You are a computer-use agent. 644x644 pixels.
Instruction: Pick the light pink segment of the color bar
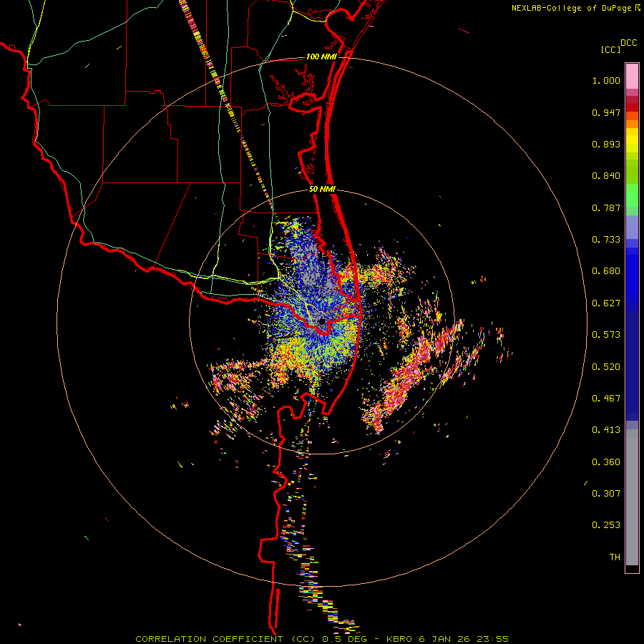[632, 76]
